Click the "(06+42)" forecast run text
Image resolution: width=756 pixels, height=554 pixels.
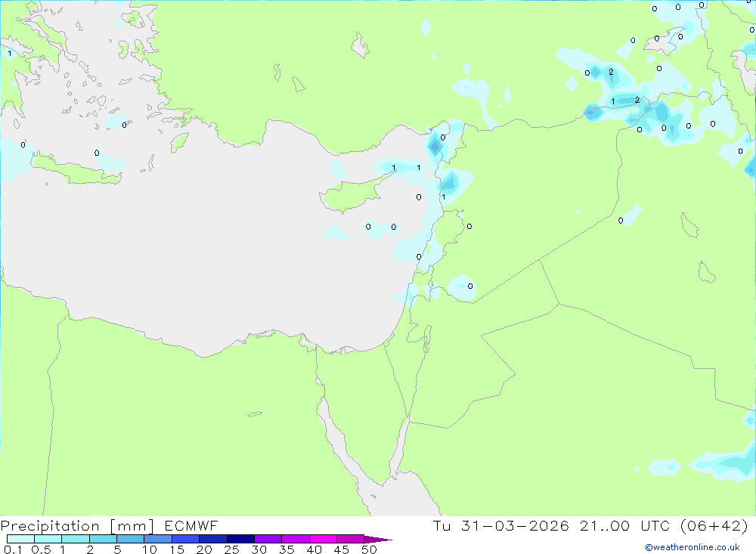(714, 525)
